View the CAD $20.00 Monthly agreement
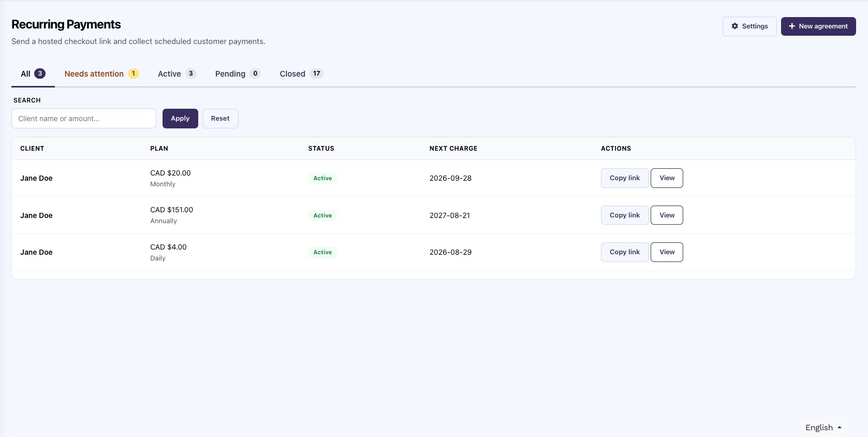This screenshot has width=868, height=437. point(667,178)
